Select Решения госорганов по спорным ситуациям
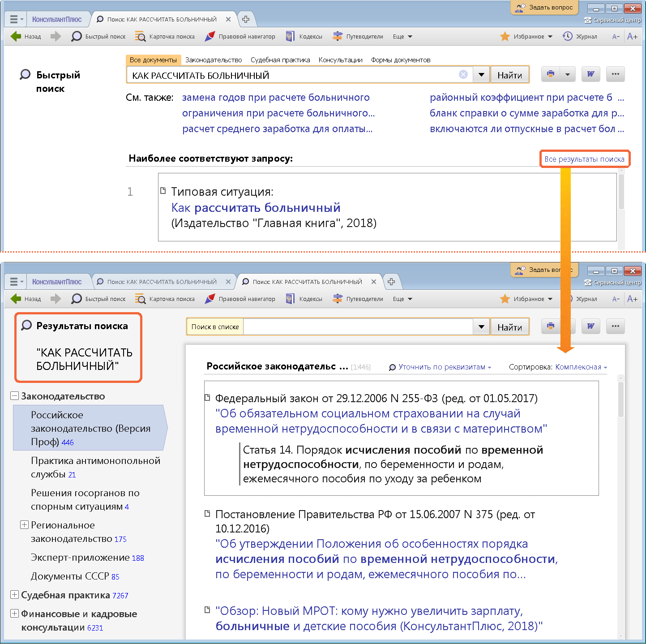This screenshot has height=644, width=646. point(85,499)
